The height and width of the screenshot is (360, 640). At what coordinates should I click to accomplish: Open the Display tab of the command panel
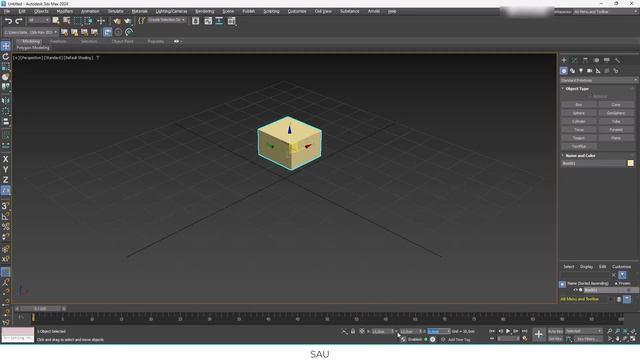point(607,60)
